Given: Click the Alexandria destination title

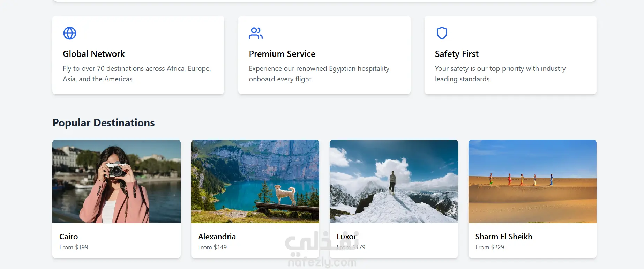Looking at the screenshot, I should [x=217, y=237].
